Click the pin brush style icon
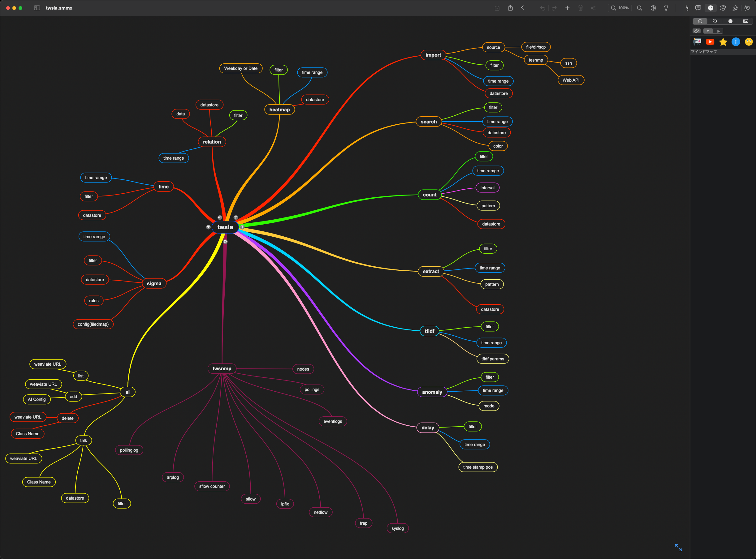Image resolution: width=756 pixels, height=559 pixels. (735, 8)
